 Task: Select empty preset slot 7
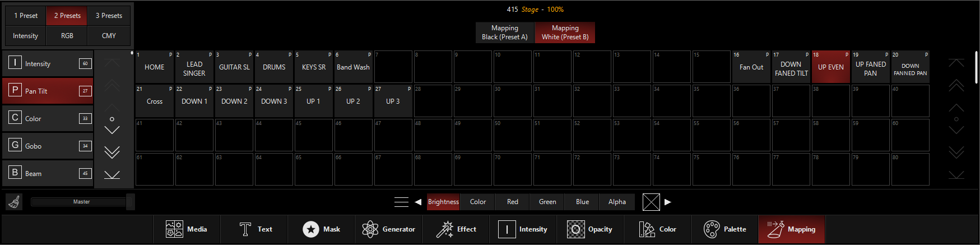393,67
